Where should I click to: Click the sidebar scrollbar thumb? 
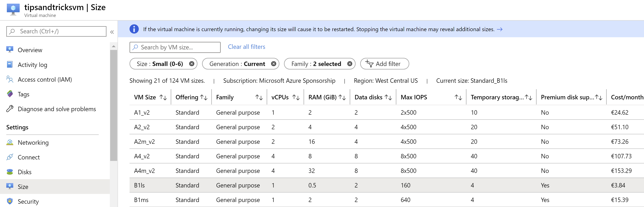pyautogui.click(x=113, y=105)
